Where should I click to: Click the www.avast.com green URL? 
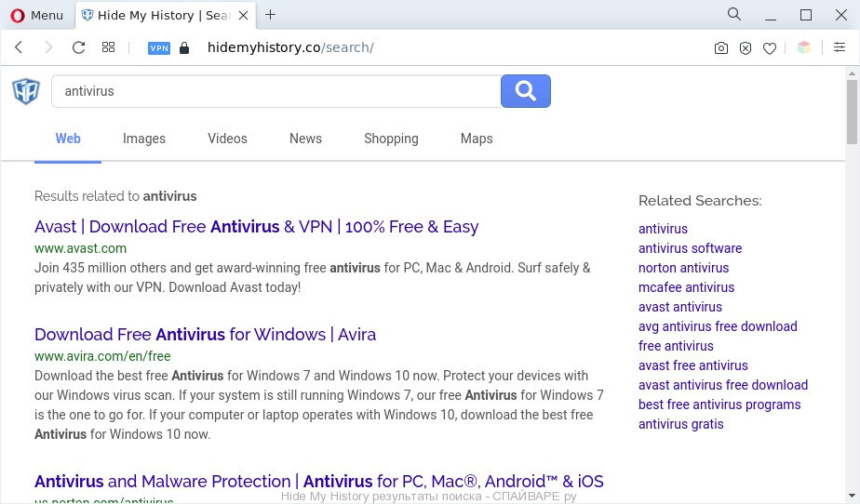click(81, 248)
